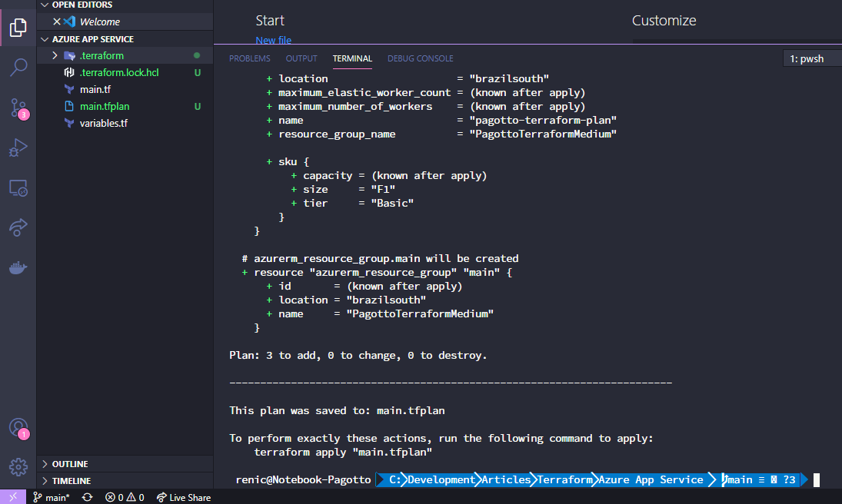Collapse the OPEN EDITORS section

[x=45, y=5]
